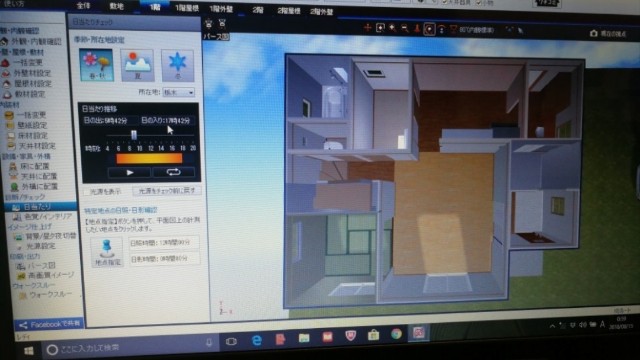Open 背景/昼夕夜切替 item
640x360 pixels.
[45, 236]
